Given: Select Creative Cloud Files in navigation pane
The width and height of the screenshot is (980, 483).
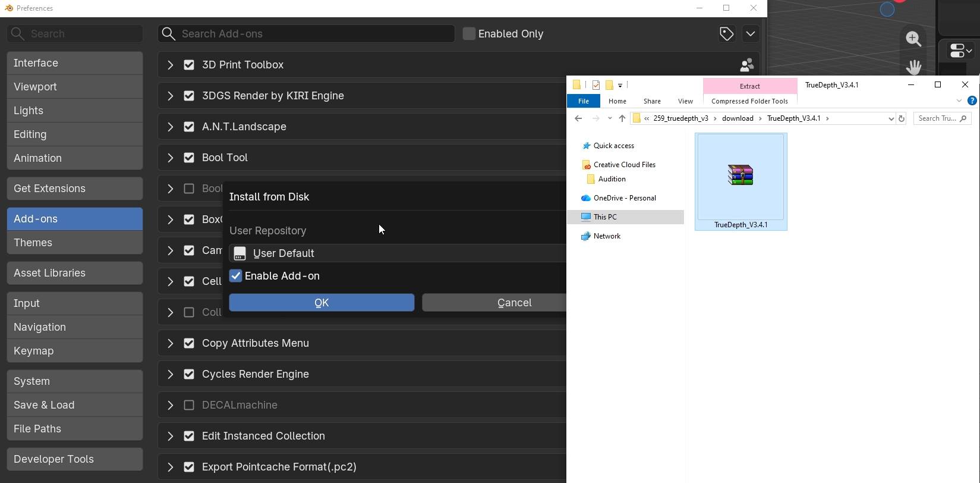Looking at the screenshot, I should coord(619,165).
